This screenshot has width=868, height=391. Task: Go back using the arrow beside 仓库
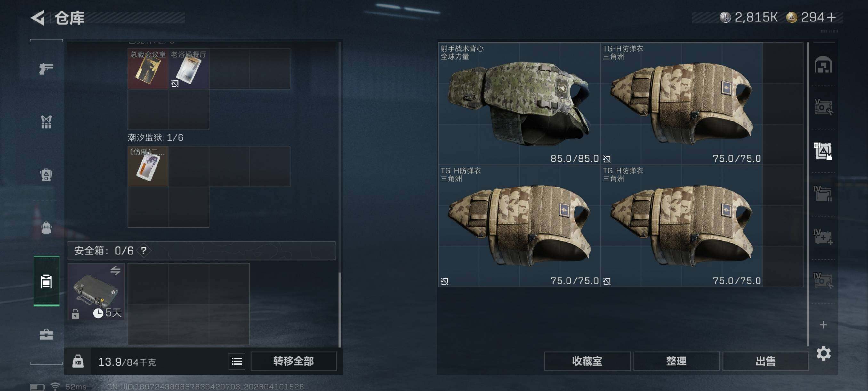(38, 18)
